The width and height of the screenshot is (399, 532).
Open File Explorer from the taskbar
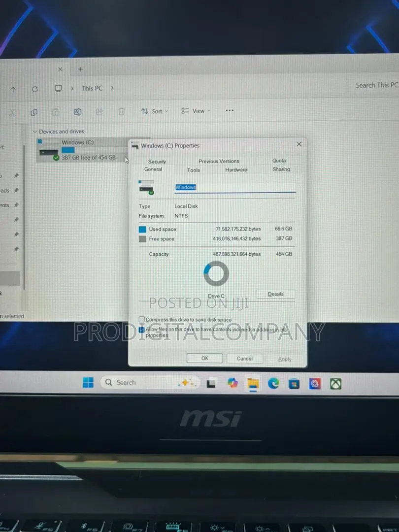(253, 384)
